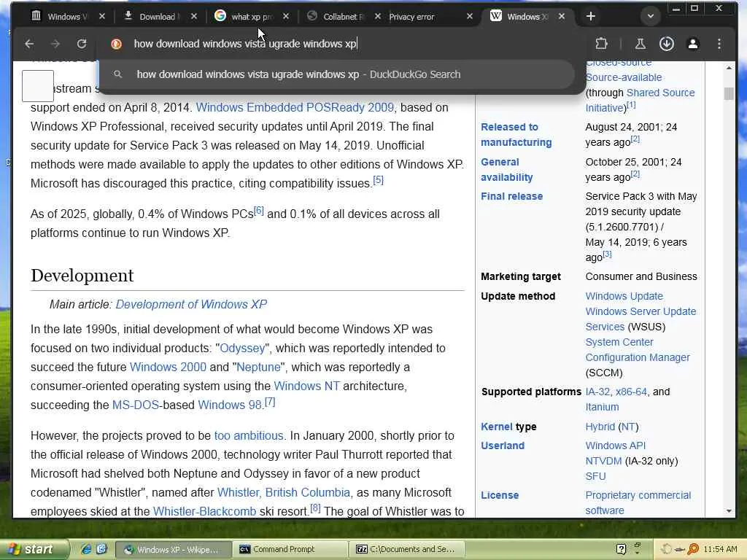Click the help question-mark icon in taskbar
747x560 pixels.
coord(621,549)
